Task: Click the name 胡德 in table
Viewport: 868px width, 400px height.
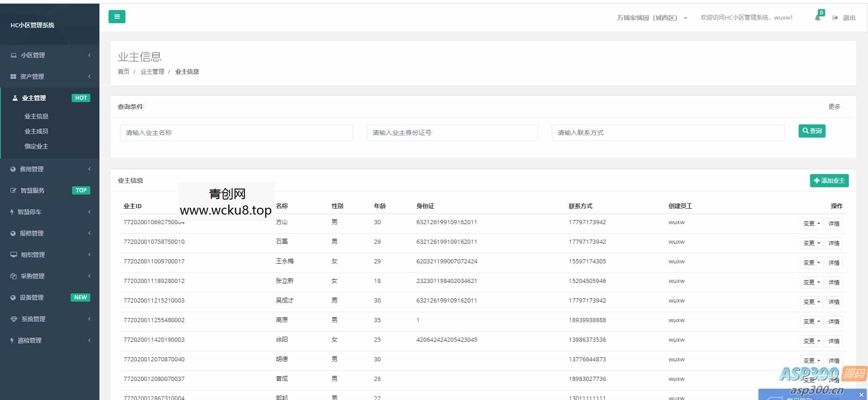Action: 282,359
